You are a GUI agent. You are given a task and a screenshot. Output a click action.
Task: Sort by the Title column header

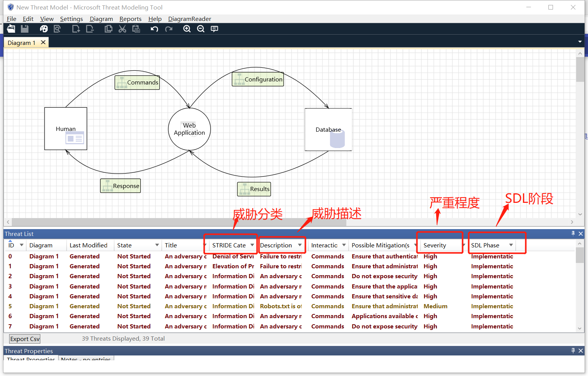click(x=171, y=245)
